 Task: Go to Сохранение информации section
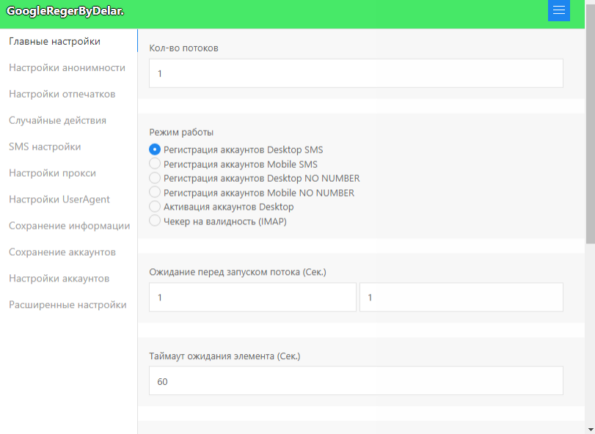(x=69, y=226)
